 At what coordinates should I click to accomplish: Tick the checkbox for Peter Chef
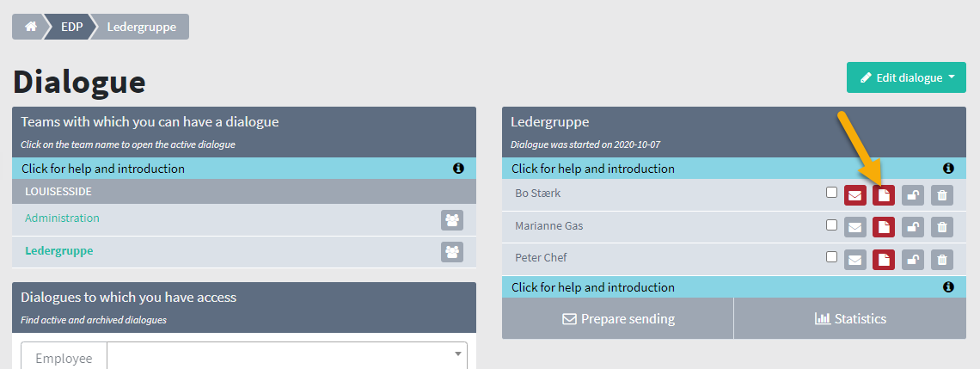point(831,256)
